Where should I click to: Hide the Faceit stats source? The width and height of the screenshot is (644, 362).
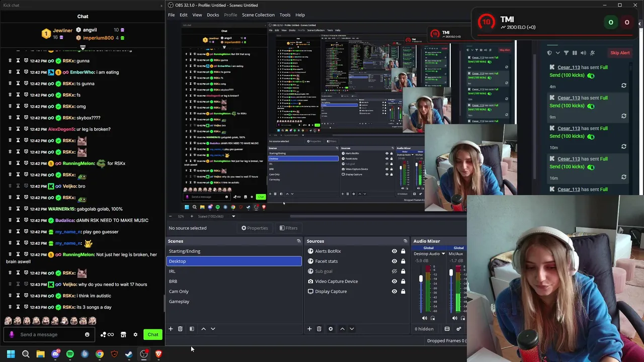click(394, 261)
